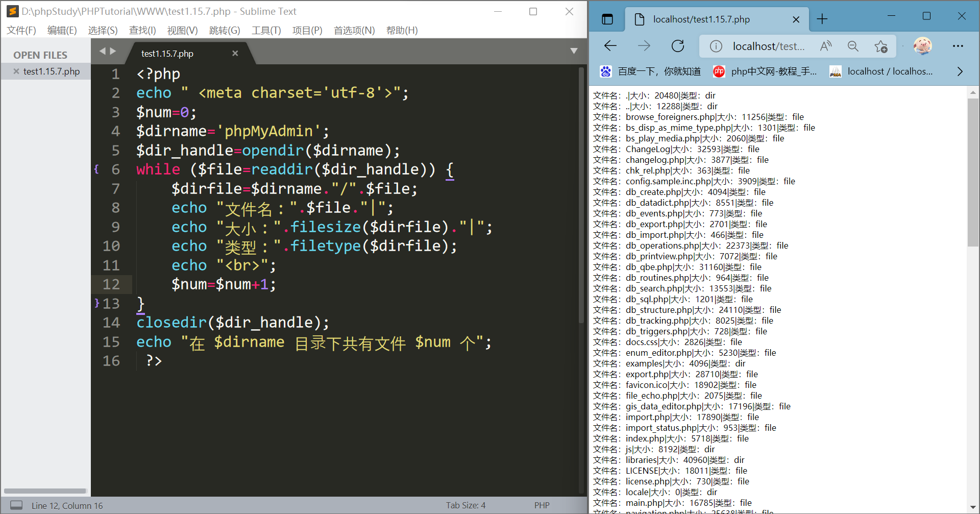Open the 工具(T) menu
The width and height of the screenshot is (980, 514).
point(266,31)
